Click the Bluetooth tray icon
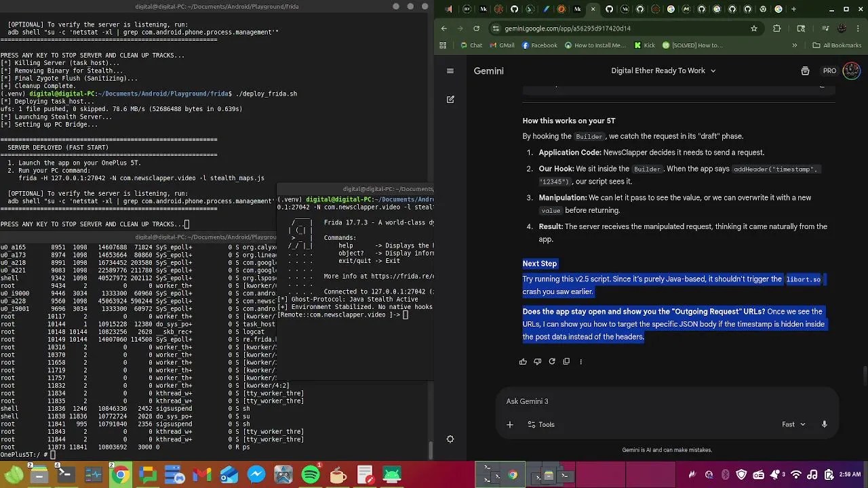 pyautogui.click(x=726, y=474)
